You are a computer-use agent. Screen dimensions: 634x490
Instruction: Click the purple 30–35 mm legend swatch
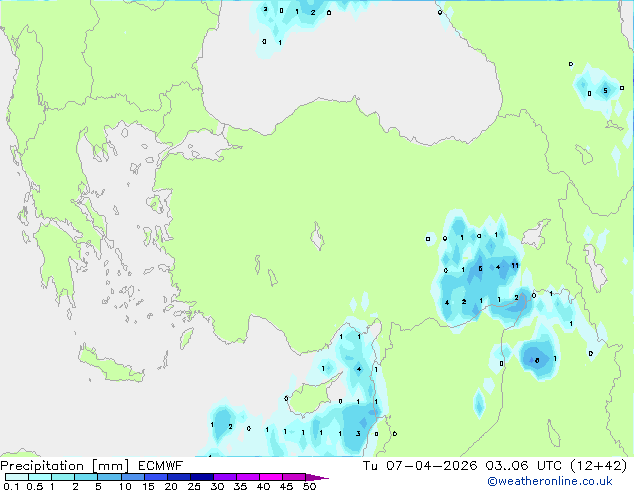pos(224,477)
